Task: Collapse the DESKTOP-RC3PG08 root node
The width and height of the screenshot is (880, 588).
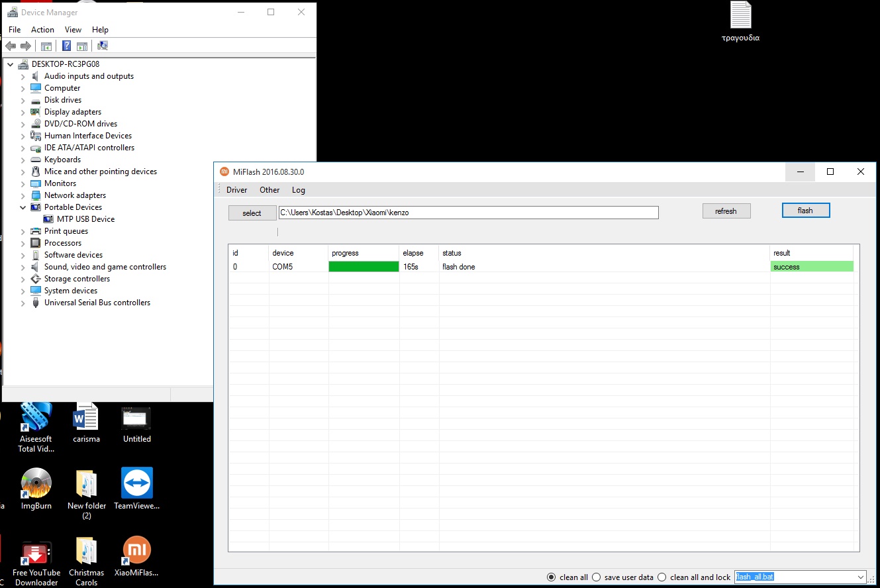Action: click(x=10, y=64)
